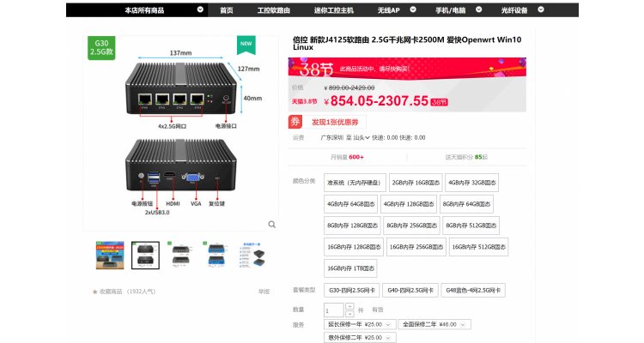This screenshot has width=644, height=343.
Task: Click the main product image
Action: (180, 134)
